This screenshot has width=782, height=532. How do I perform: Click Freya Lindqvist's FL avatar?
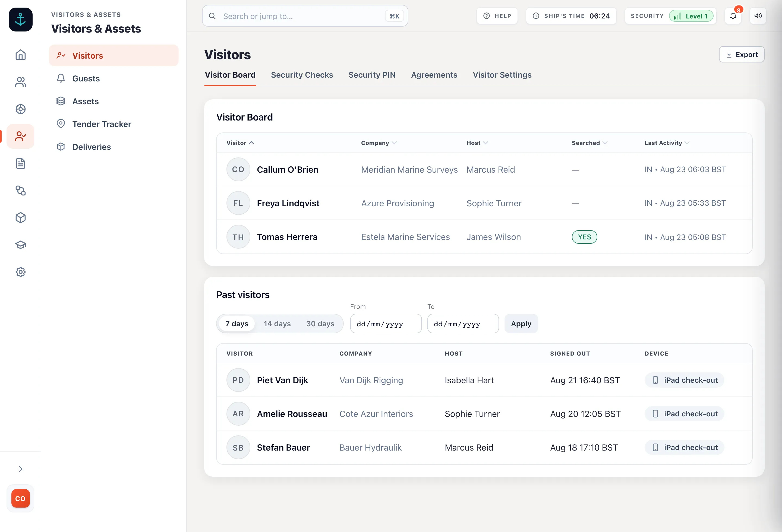pyautogui.click(x=238, y=203)
